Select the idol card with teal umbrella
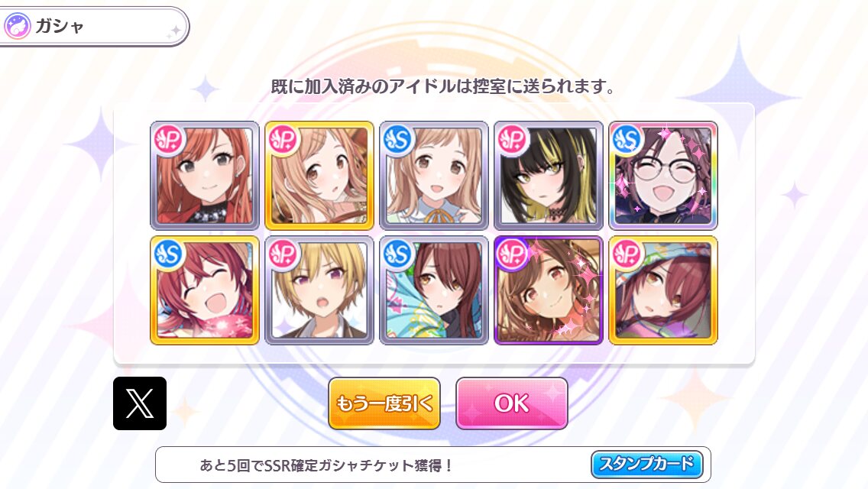This screenshot has height=489, width=868. 434,290
